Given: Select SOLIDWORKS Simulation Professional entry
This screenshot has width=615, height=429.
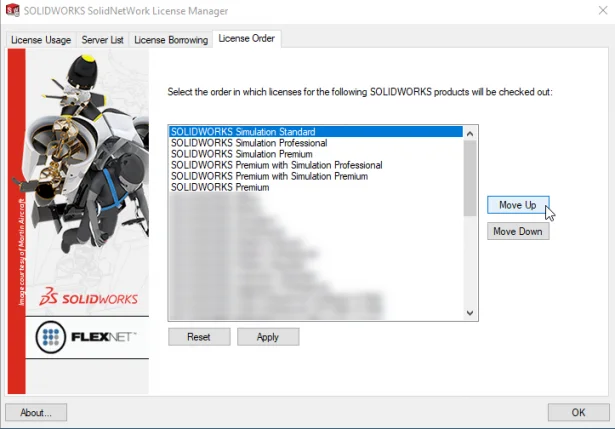Looking at the screenshot, I should [316, 143].
